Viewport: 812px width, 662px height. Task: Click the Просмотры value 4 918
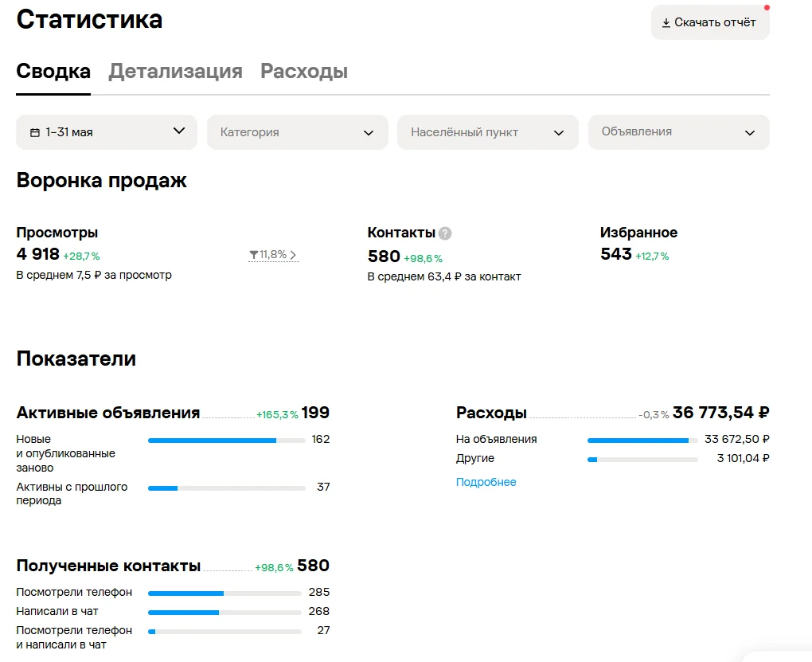[x=37, y=254]
